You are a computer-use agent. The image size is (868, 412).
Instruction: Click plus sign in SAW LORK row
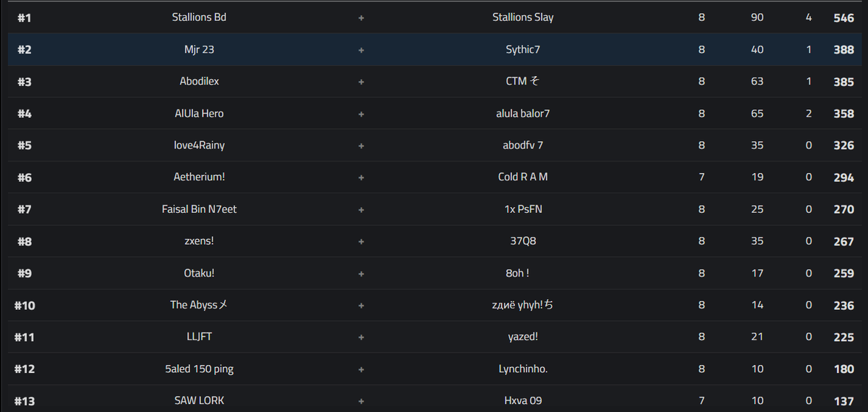click(x=361, y=401)
